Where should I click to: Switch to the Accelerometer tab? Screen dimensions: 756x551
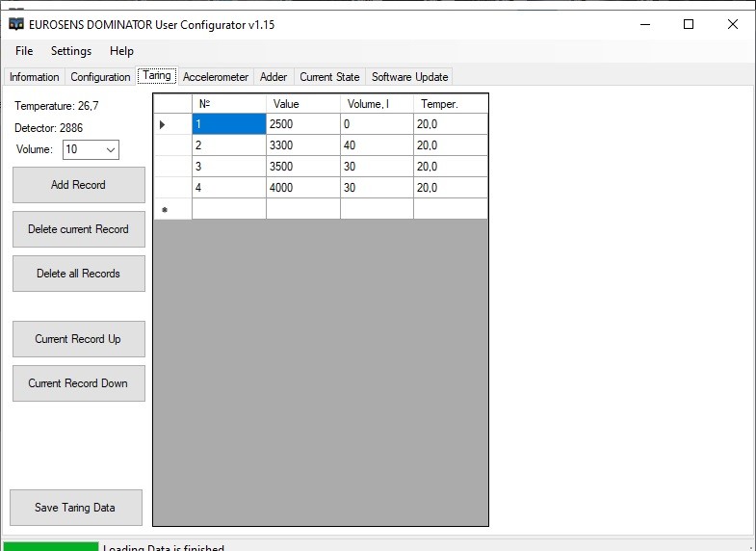(216, 77)
